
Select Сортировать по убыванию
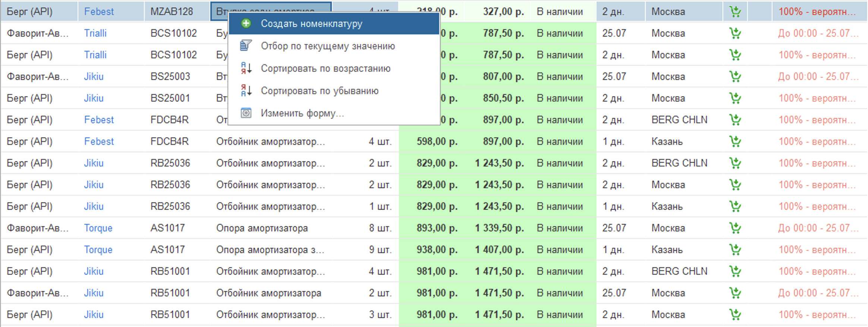coord(334,91)
